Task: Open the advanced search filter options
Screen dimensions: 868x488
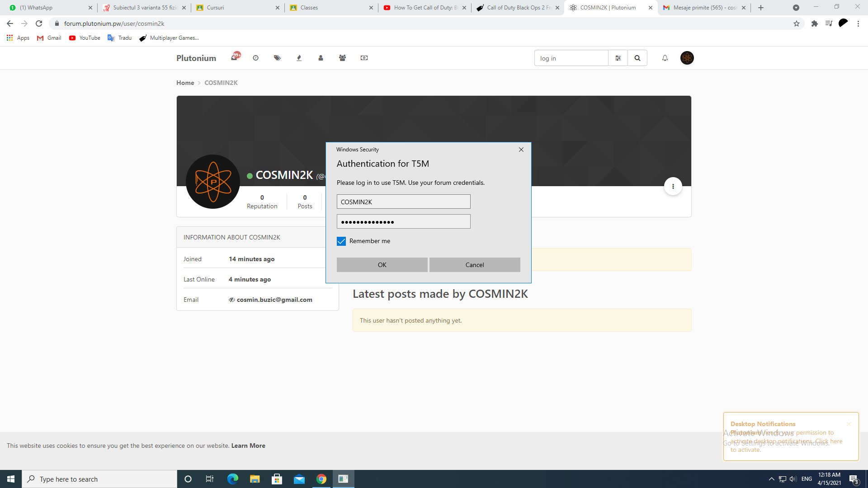Action: (618, 58)
